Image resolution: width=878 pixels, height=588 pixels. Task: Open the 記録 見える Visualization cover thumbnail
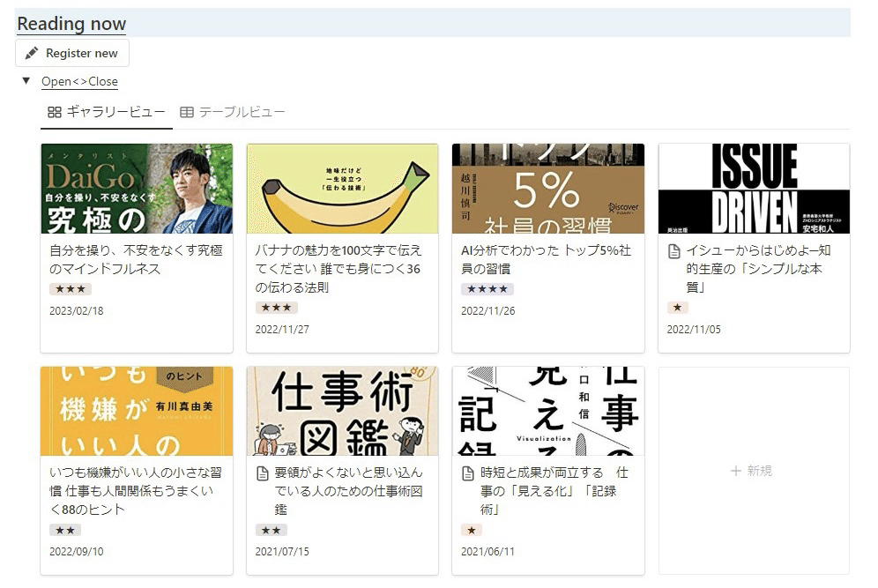click(548, 411)
